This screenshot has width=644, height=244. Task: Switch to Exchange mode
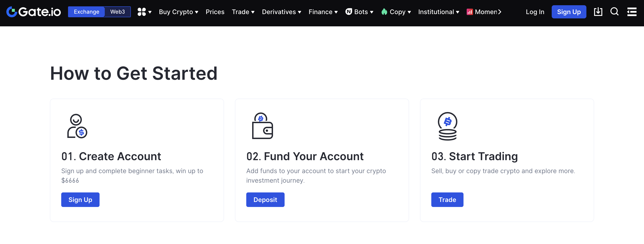pos(86,12)
